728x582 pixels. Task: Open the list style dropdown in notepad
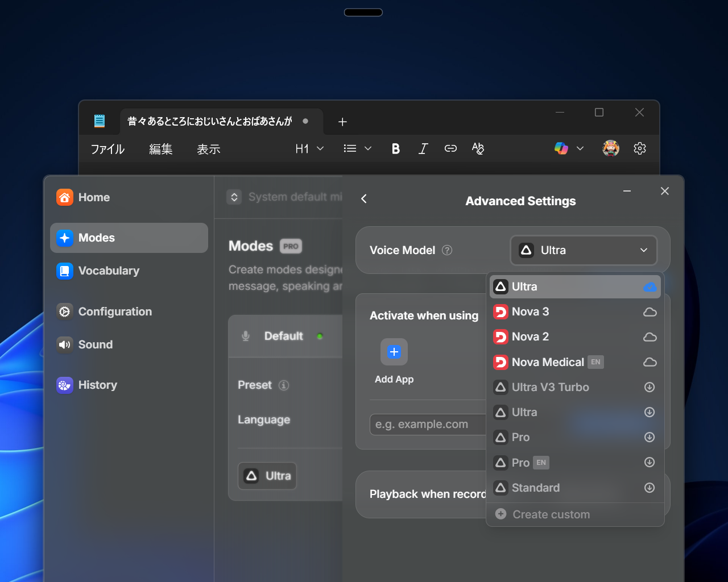click(x=358, y=148)
